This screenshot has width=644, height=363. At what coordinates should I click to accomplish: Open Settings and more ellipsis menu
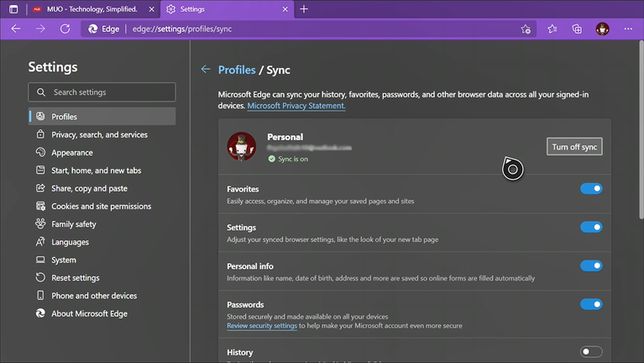pos(628,29)
